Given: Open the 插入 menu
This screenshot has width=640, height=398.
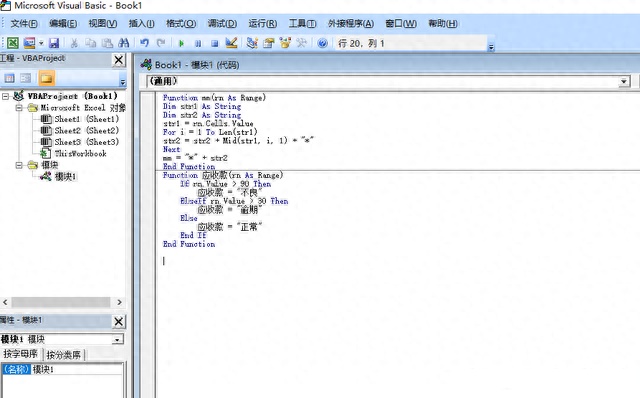Looking at the screenshot, I should click(142, 24).
